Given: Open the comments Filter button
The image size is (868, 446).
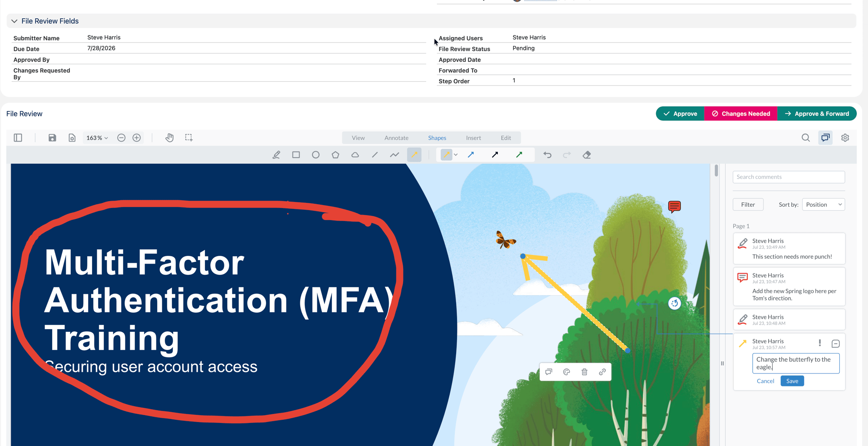Looking at the screenshot, I should pyautogui.click(x=748, y=205).
